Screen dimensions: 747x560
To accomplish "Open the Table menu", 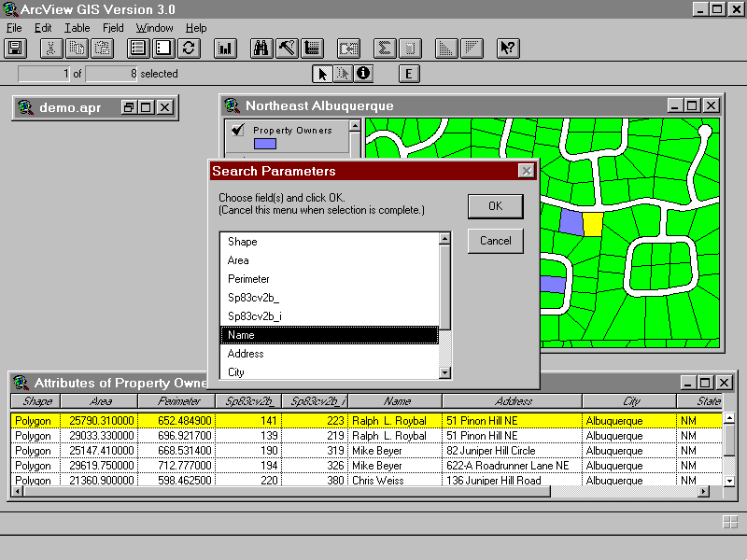I will click(78, 28).
